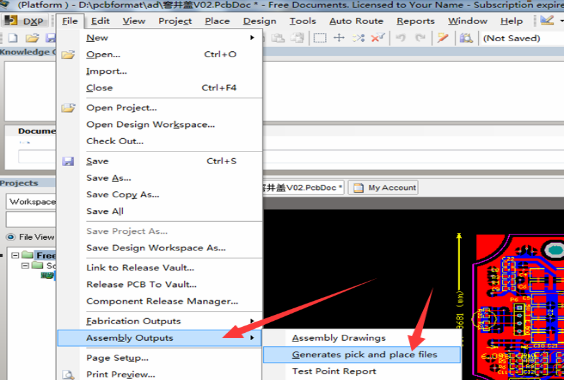Click the binoculars browse icon in toolbar
This screenshot has height=380, width=565.
click(466, 38)
